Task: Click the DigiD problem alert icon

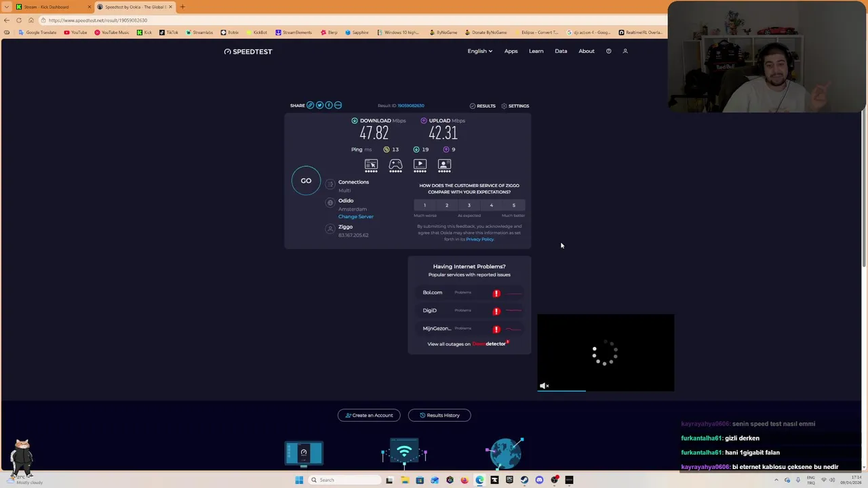Action: coord(496,311)
